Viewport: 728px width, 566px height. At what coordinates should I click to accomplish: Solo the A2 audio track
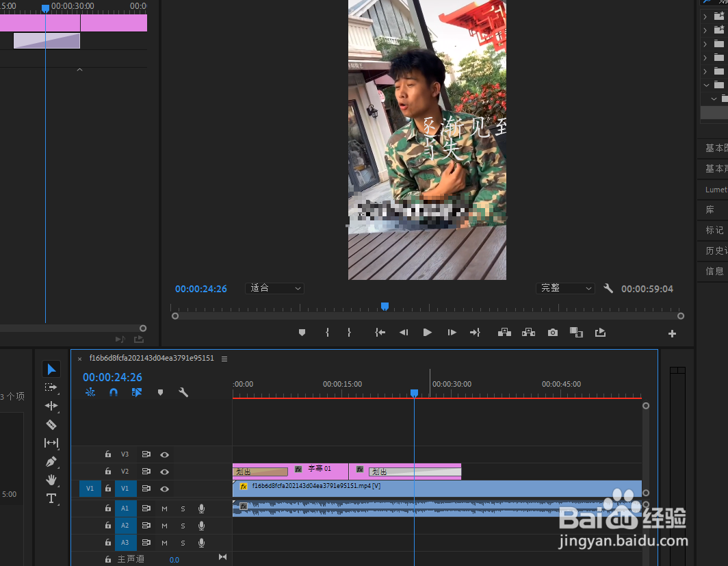tap(183, 526)
